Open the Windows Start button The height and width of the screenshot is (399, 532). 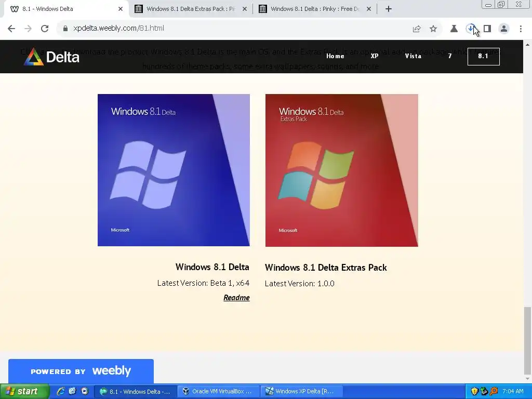point(24,392)
